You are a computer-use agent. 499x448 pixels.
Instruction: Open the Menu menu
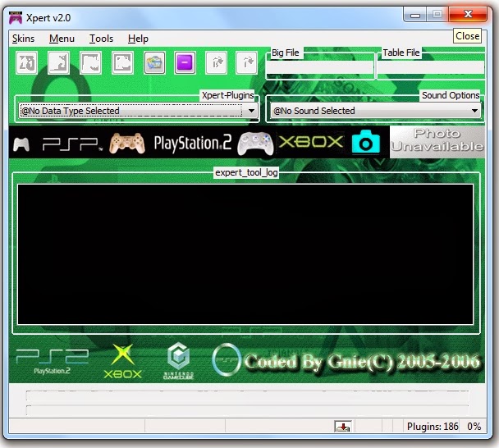click(x=62, y=39)
